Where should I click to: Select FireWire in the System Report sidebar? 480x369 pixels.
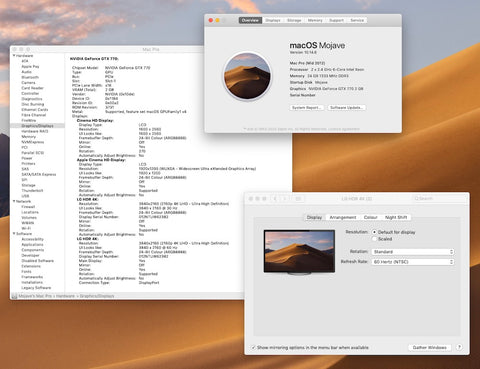[29, 120]
